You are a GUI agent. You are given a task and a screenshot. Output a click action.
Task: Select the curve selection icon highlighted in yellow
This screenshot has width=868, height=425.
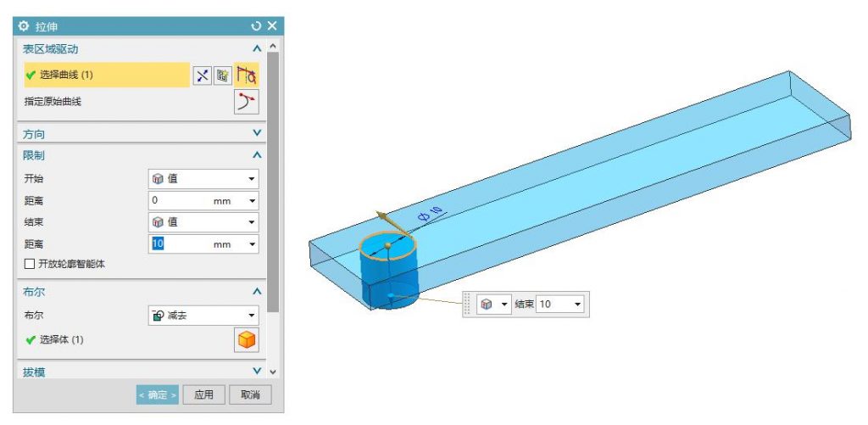pos(247,75)
